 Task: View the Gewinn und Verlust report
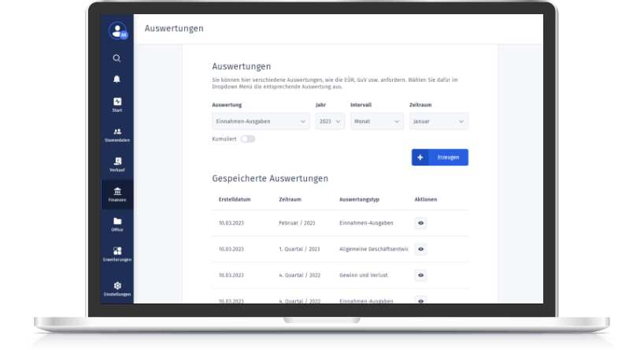(420, 275)
